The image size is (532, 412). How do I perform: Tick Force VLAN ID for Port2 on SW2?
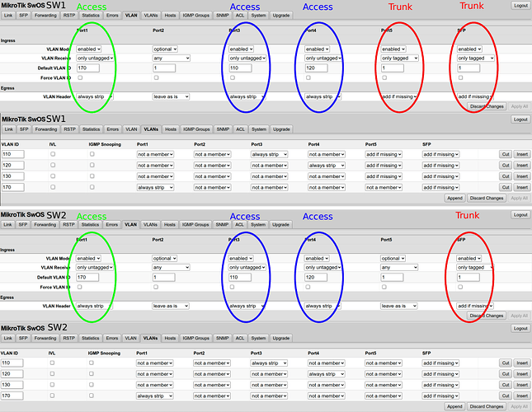(x=156, y=287)
